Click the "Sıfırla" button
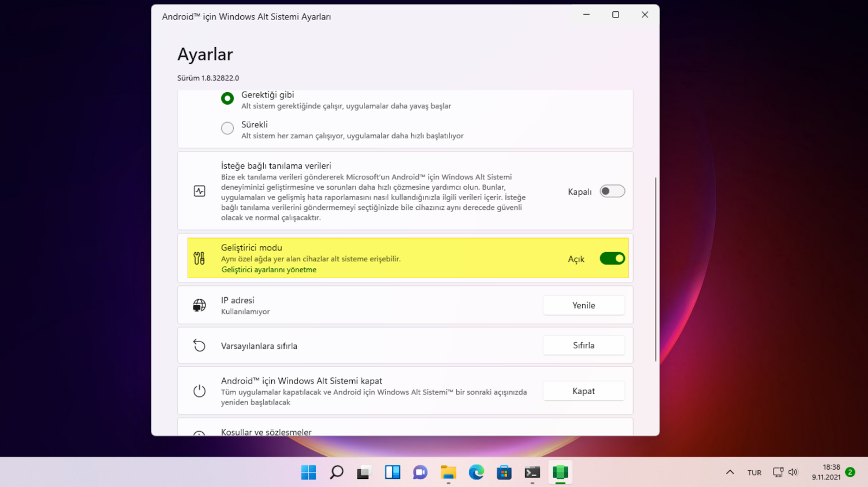Image resolution: width=868 pixels, height=487 pixels. point(584,345)
